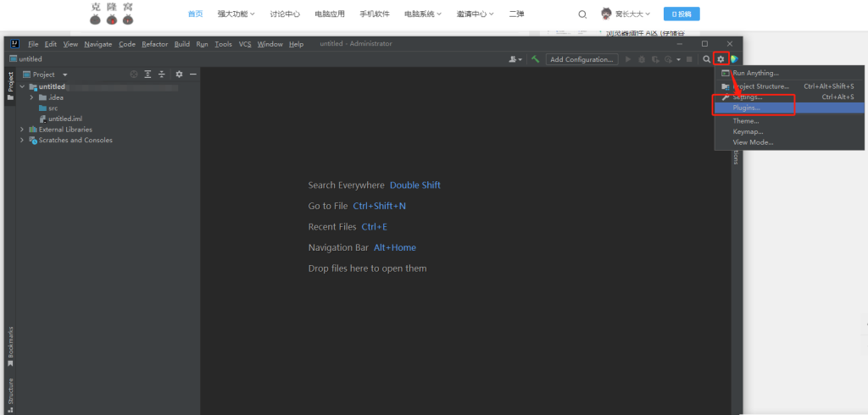Click 讨论中心 link on website
868x415 pixels.
(285, 14)
